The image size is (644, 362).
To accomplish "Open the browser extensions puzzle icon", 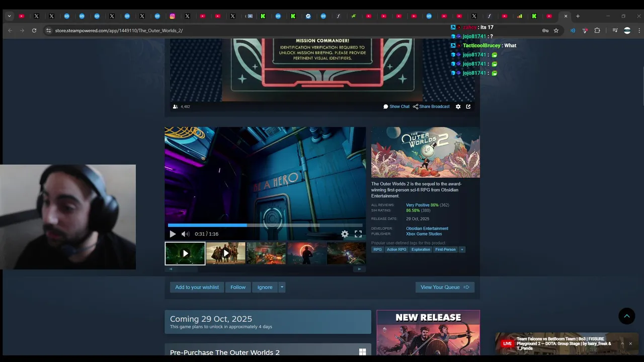I will (597, 31).
